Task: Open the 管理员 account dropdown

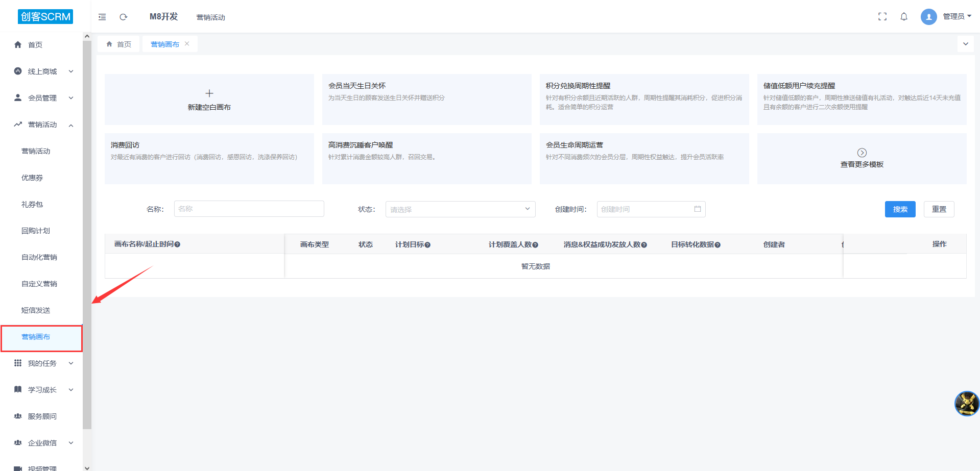Action: [x=957, y=16]
